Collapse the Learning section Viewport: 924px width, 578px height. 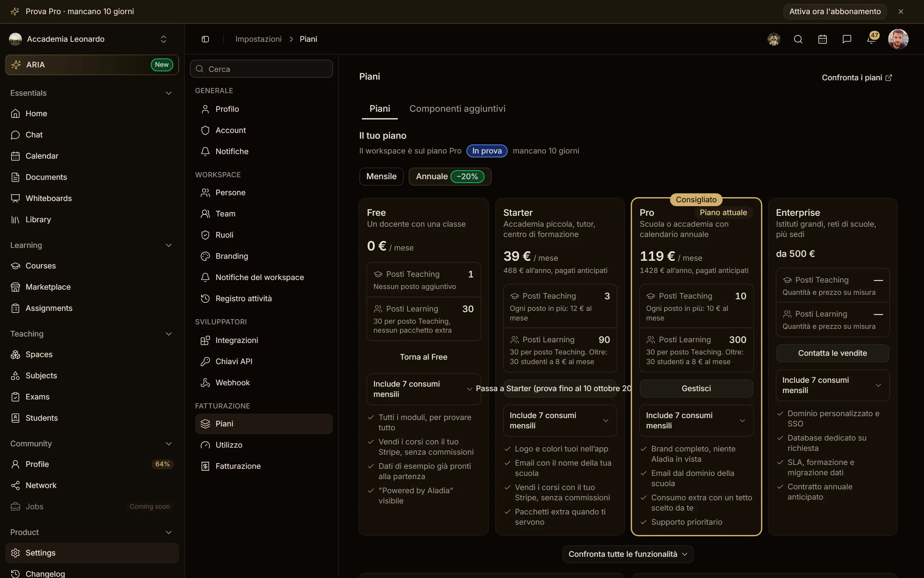tap(168, 245)
